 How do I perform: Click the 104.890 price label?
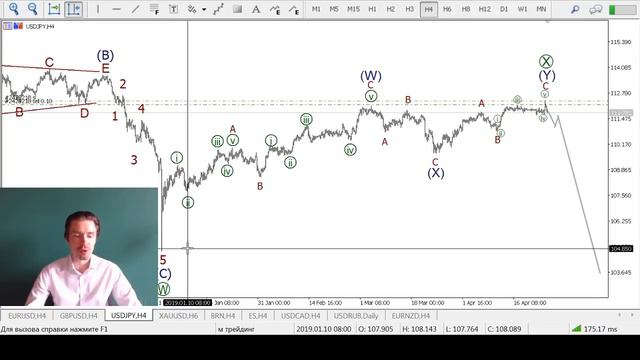(621, 249)
